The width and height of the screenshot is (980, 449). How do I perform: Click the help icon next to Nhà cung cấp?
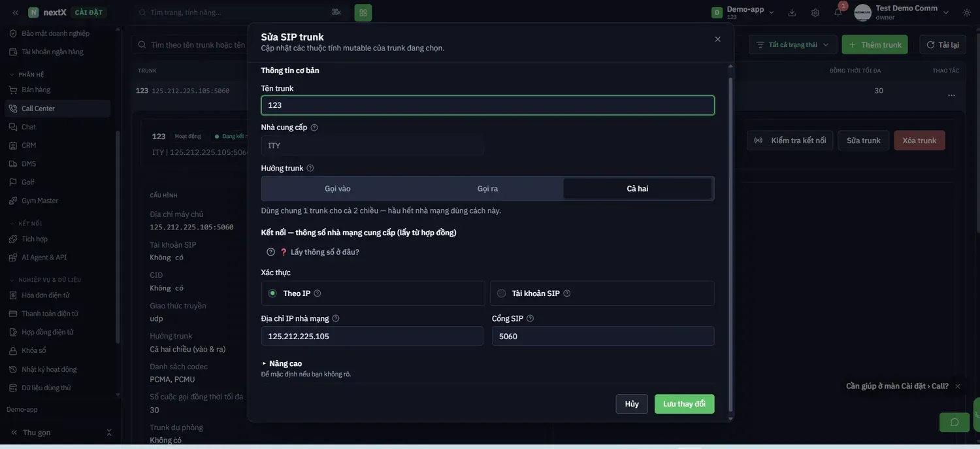point(314,127)
